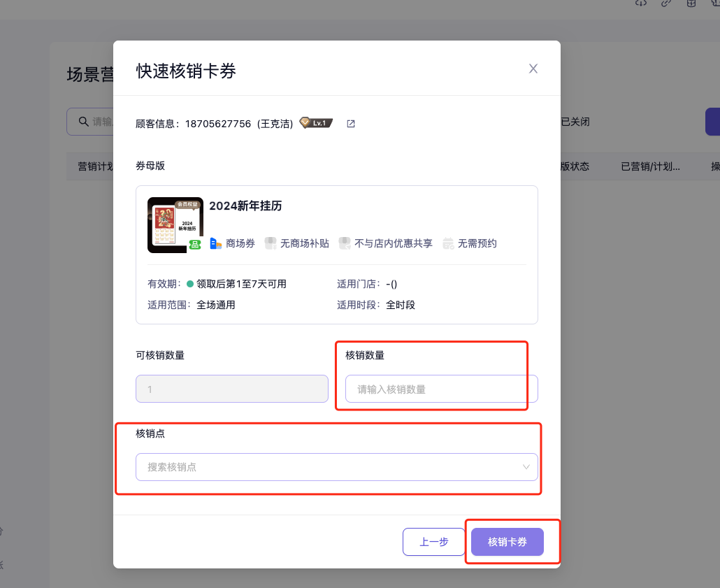The height and width of the screenshot is (588, 720).
Task: Click the 无商场补贴 icon
Action: (271, 243)
